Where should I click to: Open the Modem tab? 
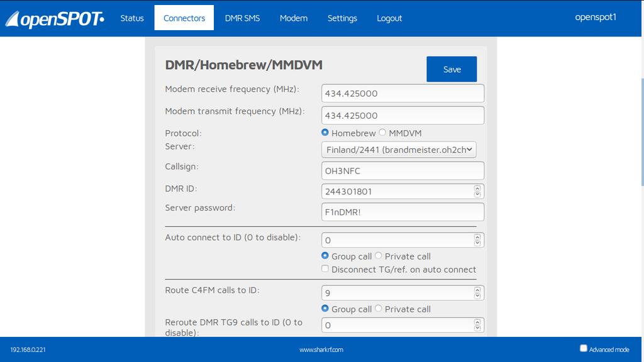pos(294,18)
